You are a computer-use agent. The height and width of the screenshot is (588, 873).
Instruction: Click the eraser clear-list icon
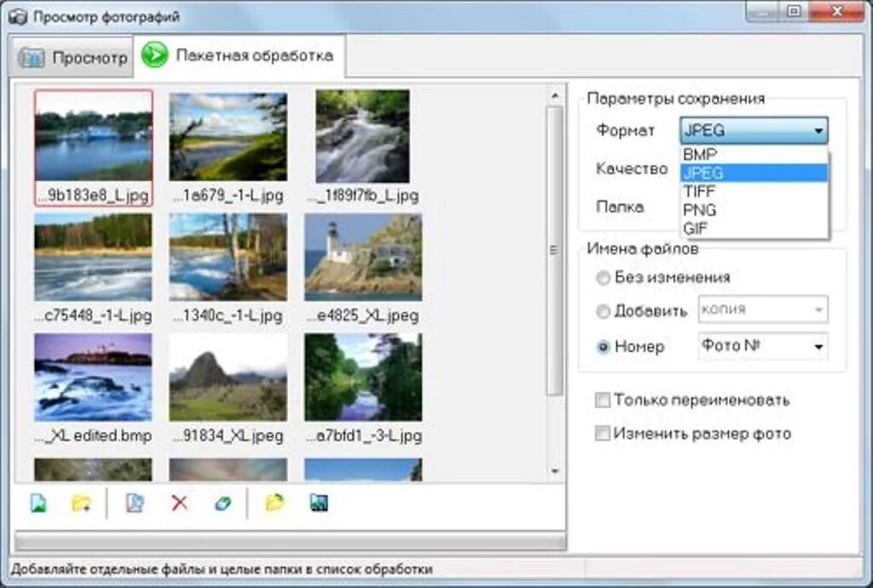223,504
